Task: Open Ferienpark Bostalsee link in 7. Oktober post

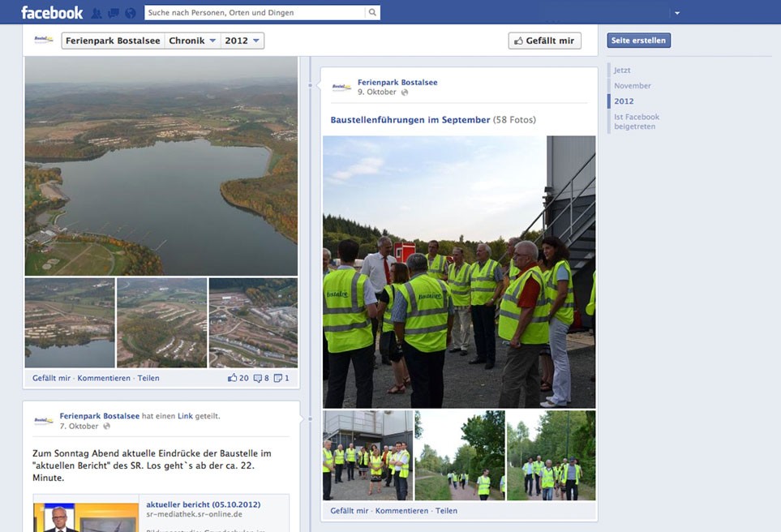Action: [100, 416]
